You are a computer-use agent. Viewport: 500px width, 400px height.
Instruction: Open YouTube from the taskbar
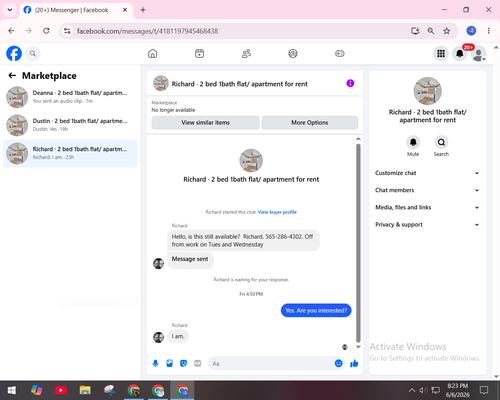click(x=61, y=390)
